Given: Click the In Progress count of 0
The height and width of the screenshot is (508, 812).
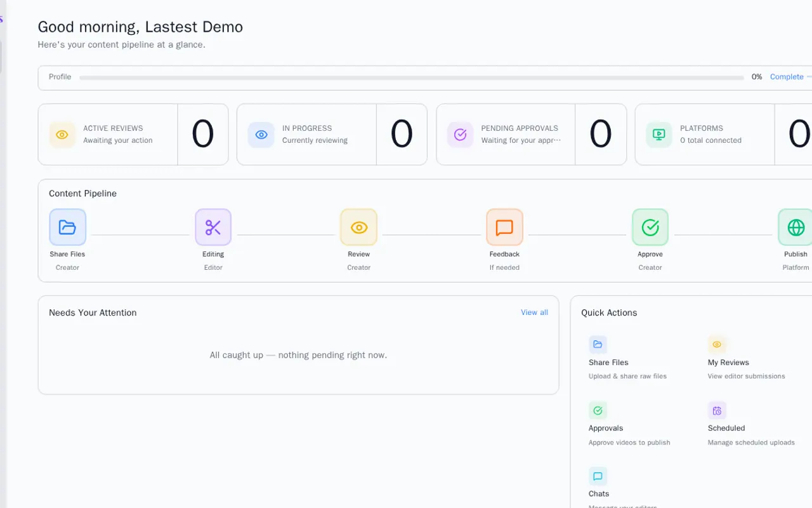Looking at the screenshot, I should point(402,135).
